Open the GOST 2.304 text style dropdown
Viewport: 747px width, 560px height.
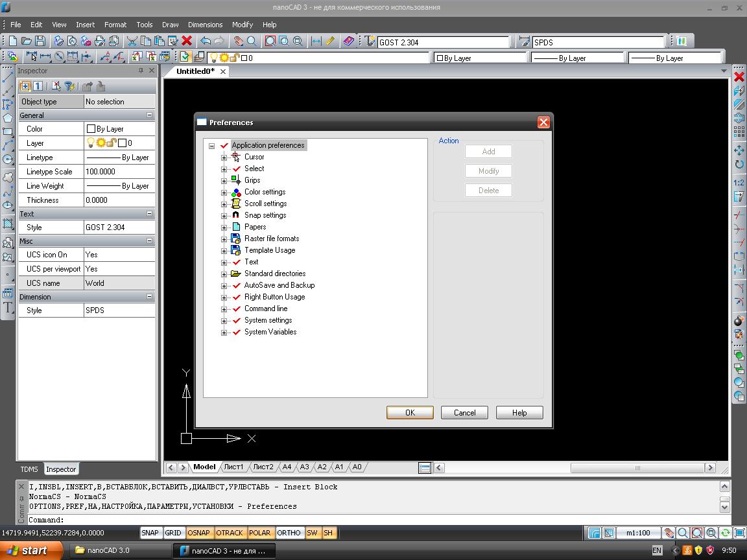coord(444,42)
